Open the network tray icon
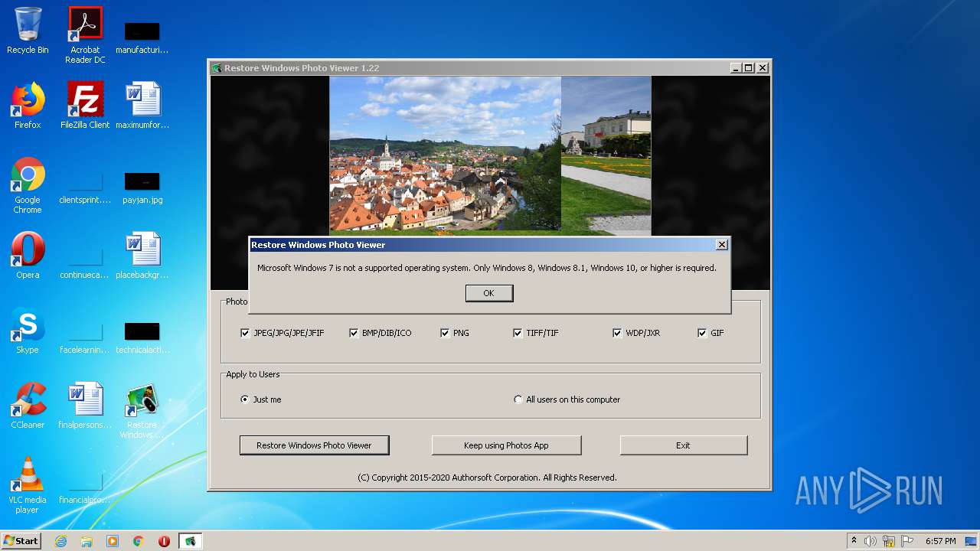This screenshot has width=980, height=551. (889, 541)
